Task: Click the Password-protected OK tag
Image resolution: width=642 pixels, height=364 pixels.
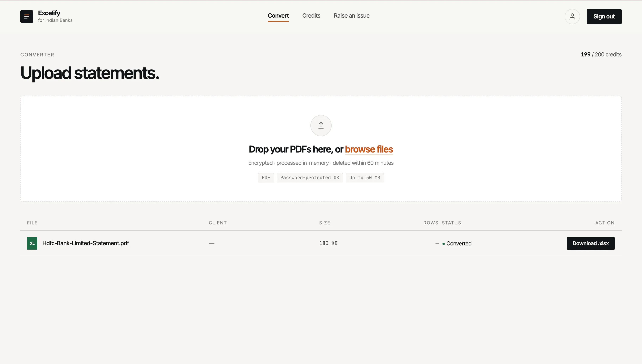Action: (x=310, y=178)
